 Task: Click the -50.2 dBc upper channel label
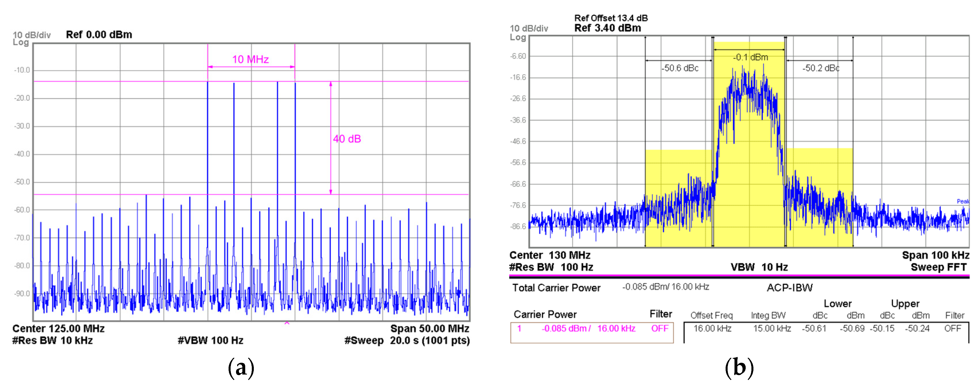pos(821,68)
